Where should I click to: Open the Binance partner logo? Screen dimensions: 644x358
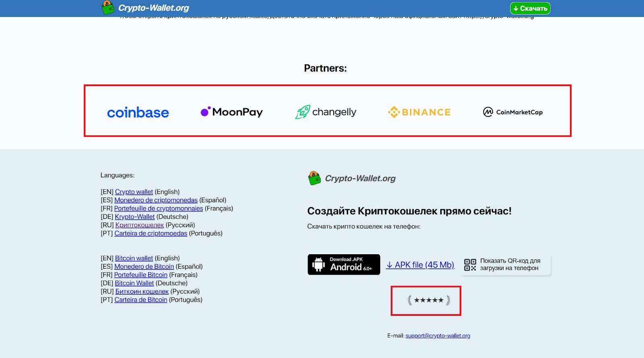419,112
